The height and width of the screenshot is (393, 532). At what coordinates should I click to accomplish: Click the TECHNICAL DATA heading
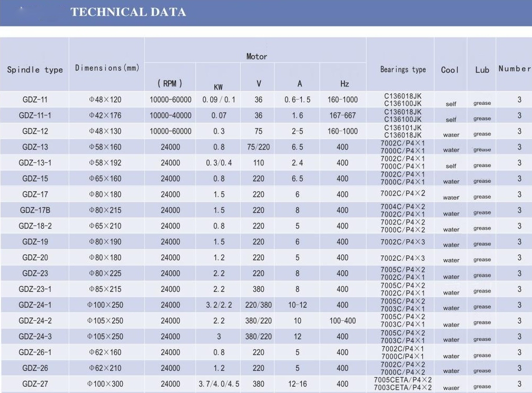tap(128, 12)
